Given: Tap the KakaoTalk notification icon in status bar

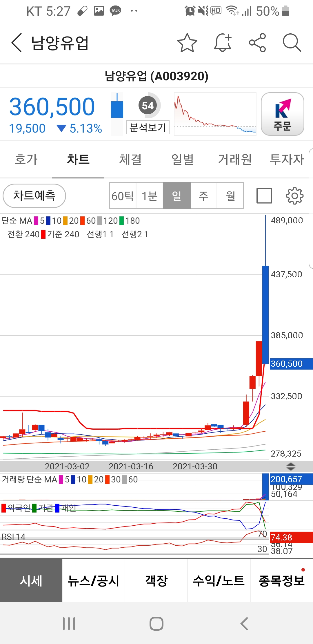Looking at the screenshot, I should 116,11.
